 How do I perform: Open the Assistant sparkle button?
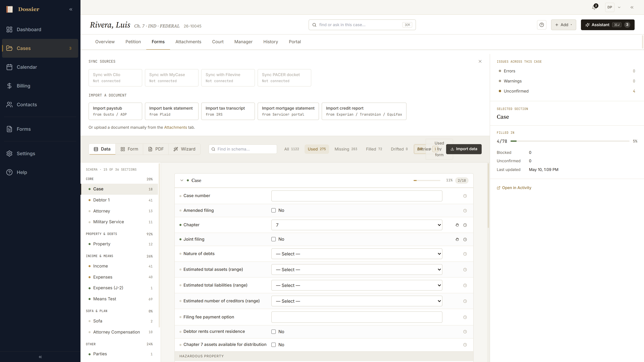click(x=607, y=25)
